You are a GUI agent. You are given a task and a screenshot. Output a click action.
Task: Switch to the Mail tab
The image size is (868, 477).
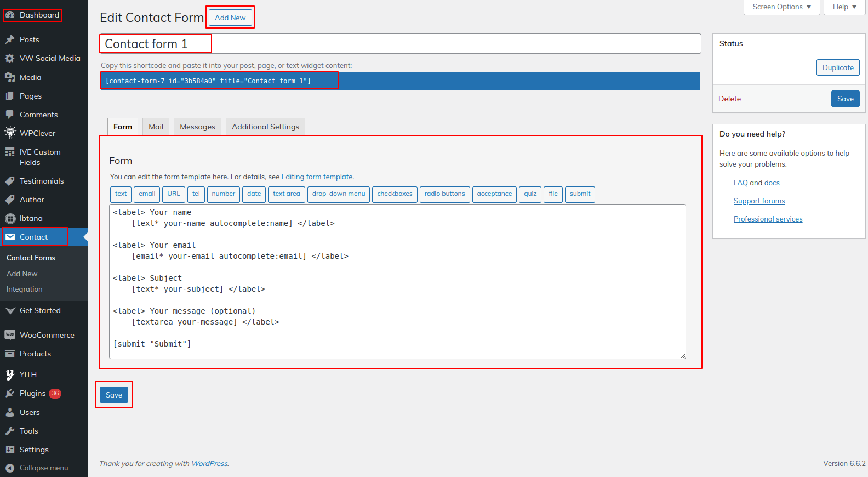click(156, 127)
